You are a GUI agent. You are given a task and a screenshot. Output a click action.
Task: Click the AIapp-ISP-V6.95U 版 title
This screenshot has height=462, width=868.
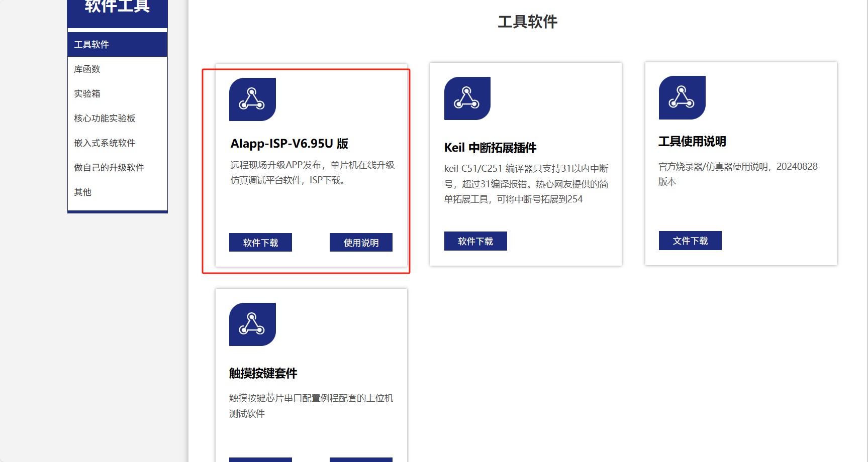[290, 144]
